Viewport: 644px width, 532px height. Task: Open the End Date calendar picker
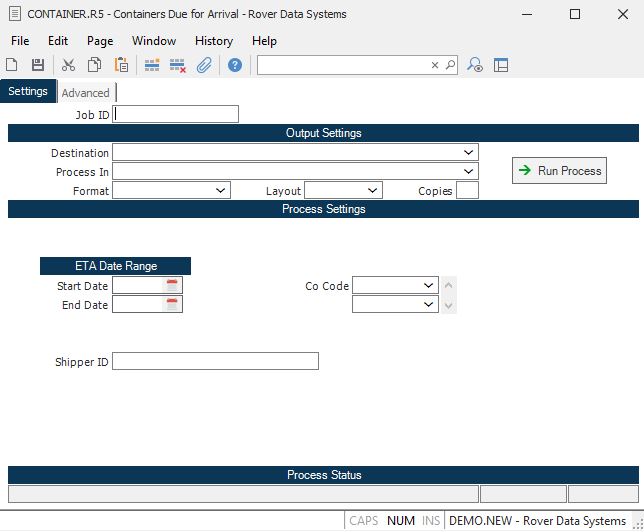(172, 305)
